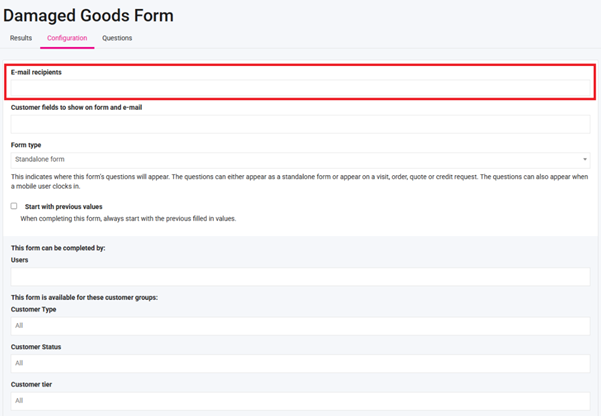Image resolution: width=601 pixels, height=416 pixels.
Task: Expand the Customer Type selector box
Action: (300, 325)
